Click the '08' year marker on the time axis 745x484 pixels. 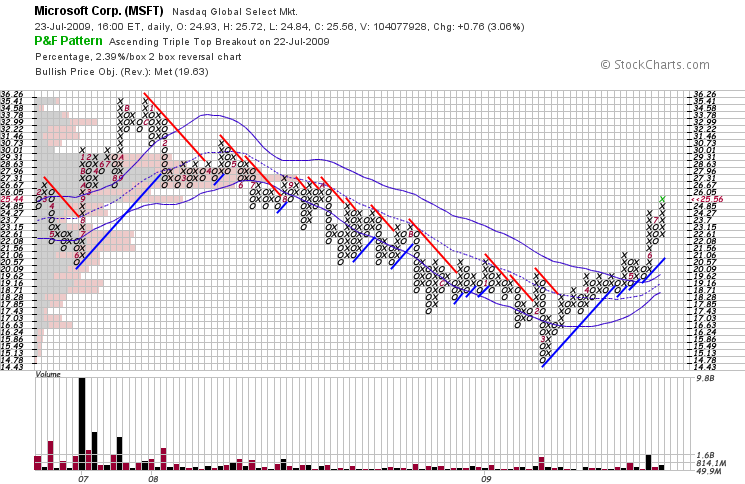tap(153, 479)
